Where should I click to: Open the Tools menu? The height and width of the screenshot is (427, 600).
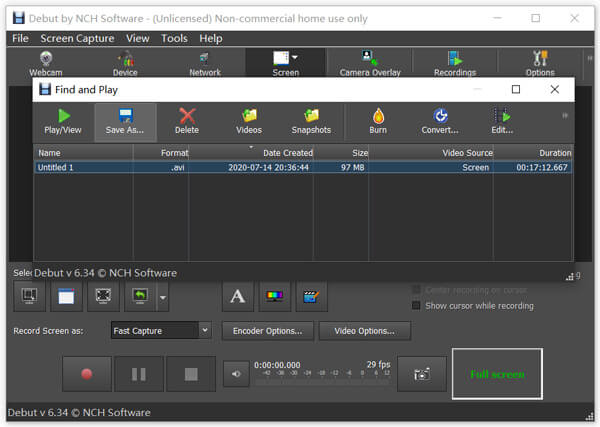click(174, 38)
